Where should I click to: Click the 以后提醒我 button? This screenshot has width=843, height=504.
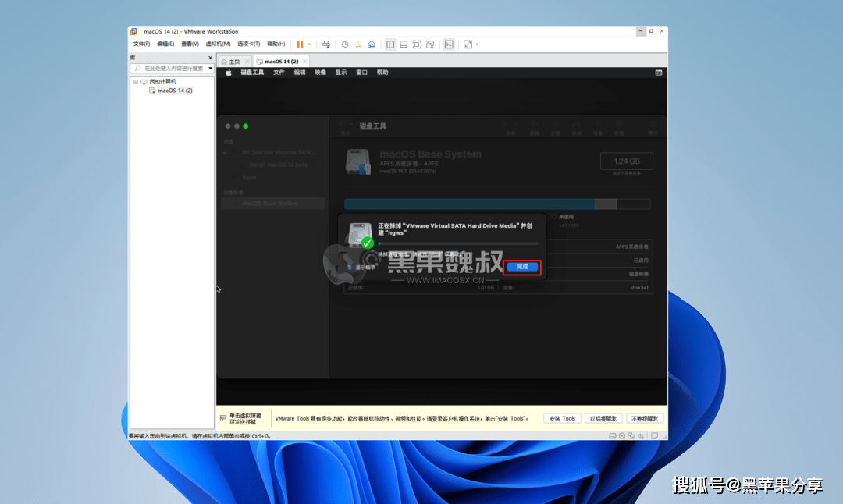603,418
